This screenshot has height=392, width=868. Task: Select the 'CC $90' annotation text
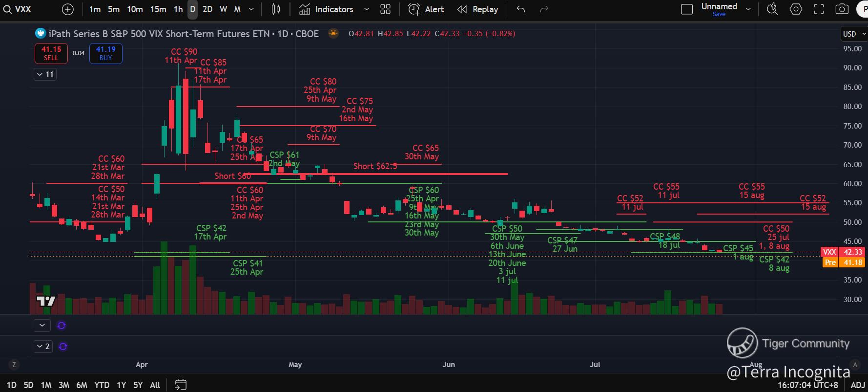coord(184,51)
